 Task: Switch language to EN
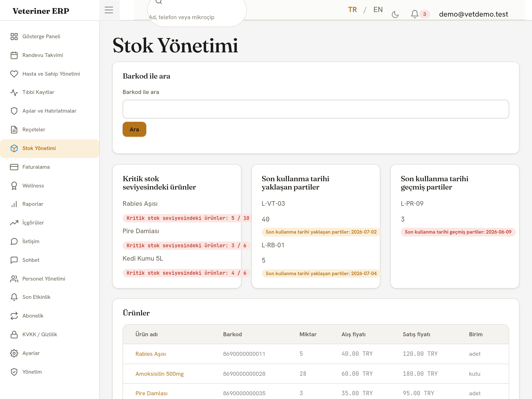pos(378,10)
